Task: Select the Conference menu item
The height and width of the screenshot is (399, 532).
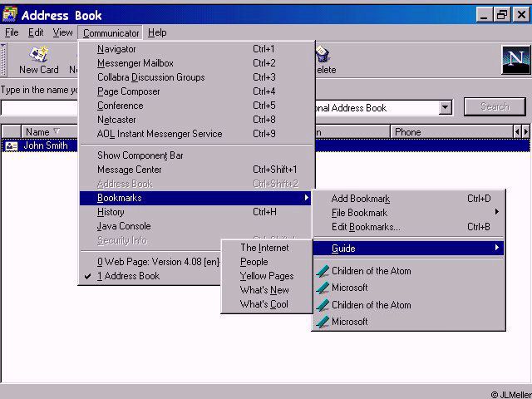Action: 197,106
